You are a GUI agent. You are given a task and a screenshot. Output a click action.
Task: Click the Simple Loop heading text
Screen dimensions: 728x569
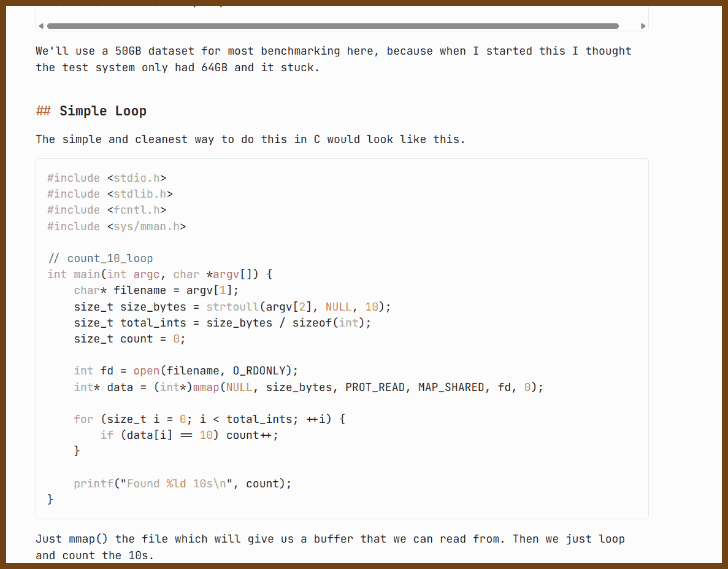[x=102, y=111]
